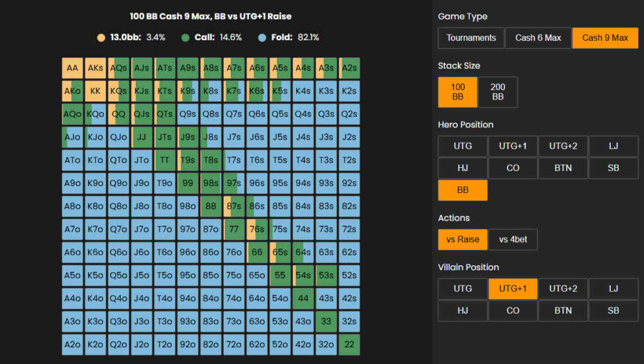Image resolution: width=644 pixels, height=364 pixels.
Task: Click the blue Fold legend dot
Action: [262, 38]
